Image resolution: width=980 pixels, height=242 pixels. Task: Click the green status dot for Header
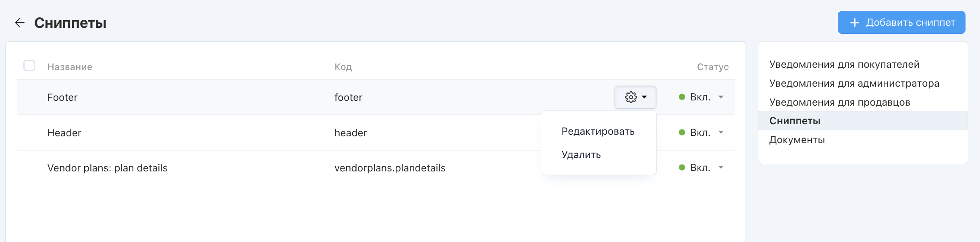tap(682, 132)
